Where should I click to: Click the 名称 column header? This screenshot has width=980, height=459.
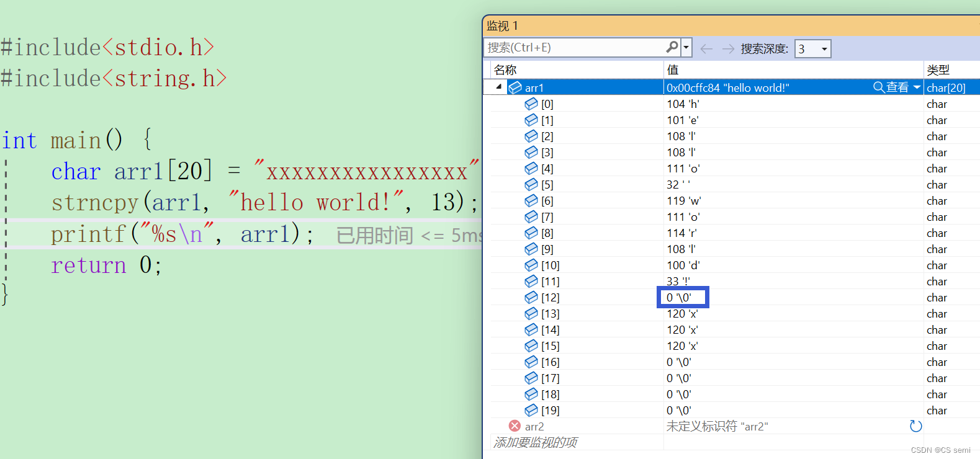pos(505,69)
